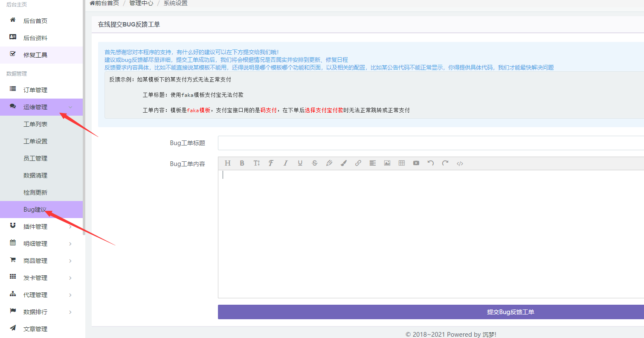This screenshot has height=338, width=644.
Task: Expand the 插件管理 submenu arrow
Action: point(70,227)
